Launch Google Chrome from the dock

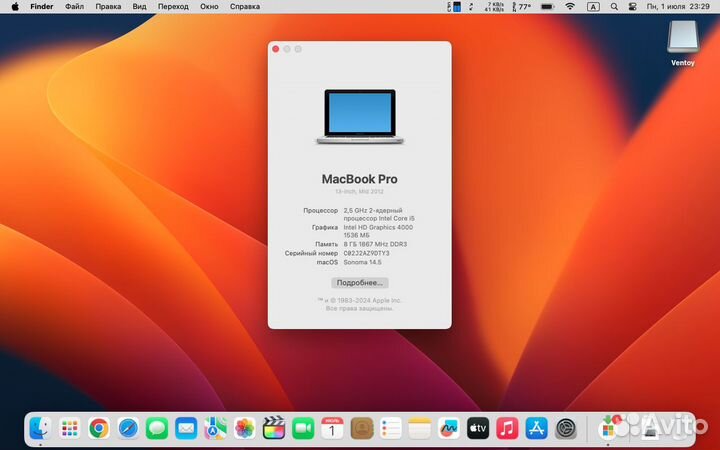pos(99,428)
